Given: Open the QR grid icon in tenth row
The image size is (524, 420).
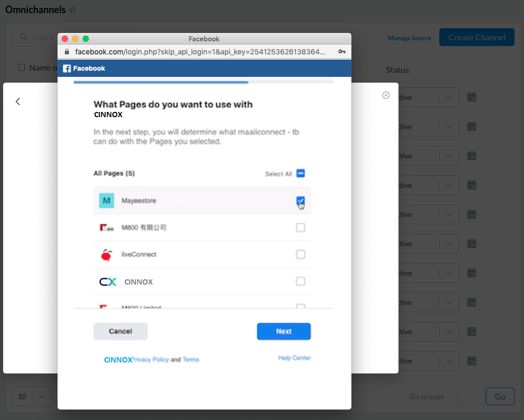Looking at the screenshot, I should tap(472, 361).
